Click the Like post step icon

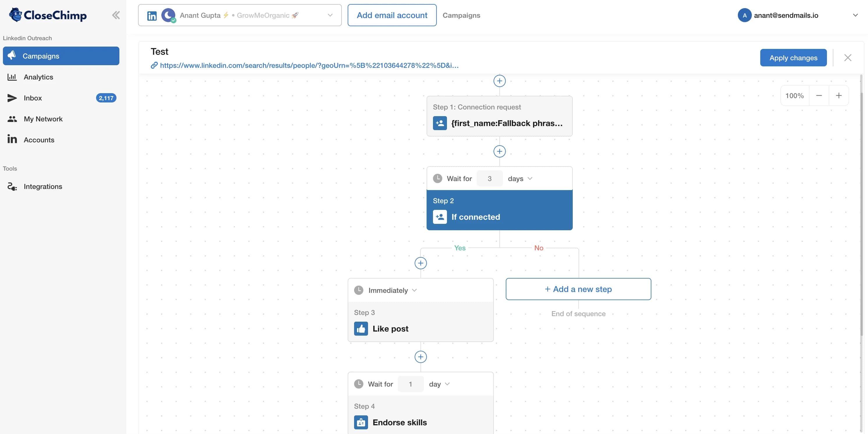coord(361,329)
